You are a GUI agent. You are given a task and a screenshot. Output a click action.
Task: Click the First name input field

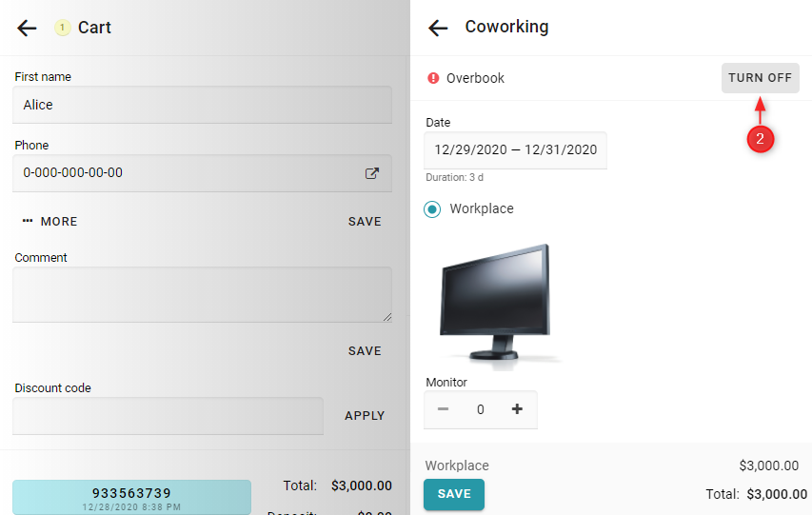pyautogui.click(x=202, y=105)
